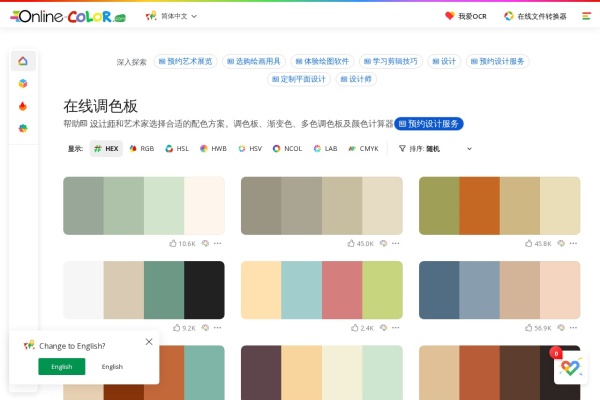Open the 简体中文 language dropdown
600x400 pixels.
[171, 16]
